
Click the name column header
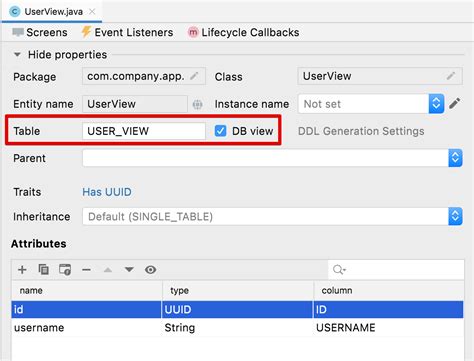tap(87, 290)
